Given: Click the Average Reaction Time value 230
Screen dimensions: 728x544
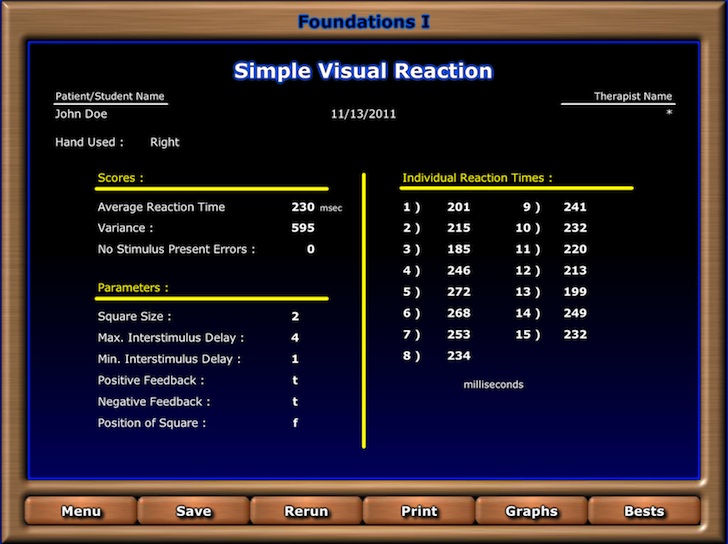Looking at the screenshot, I should point(303,207).
